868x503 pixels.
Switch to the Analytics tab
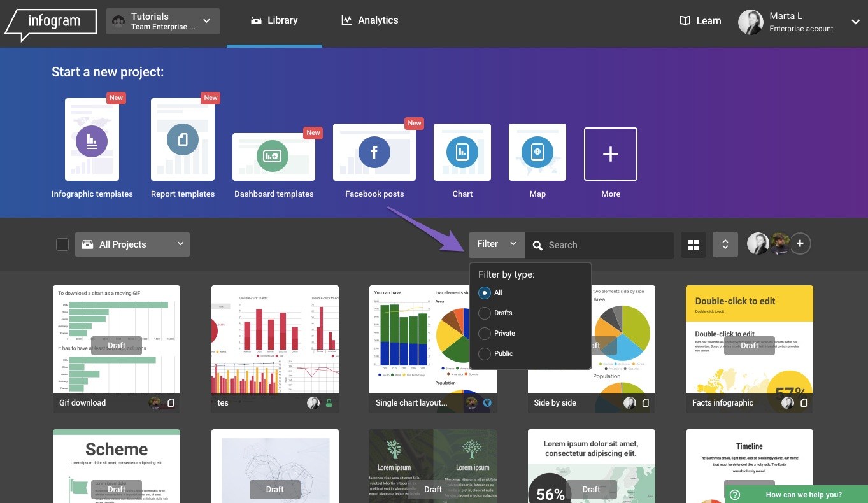369,20
